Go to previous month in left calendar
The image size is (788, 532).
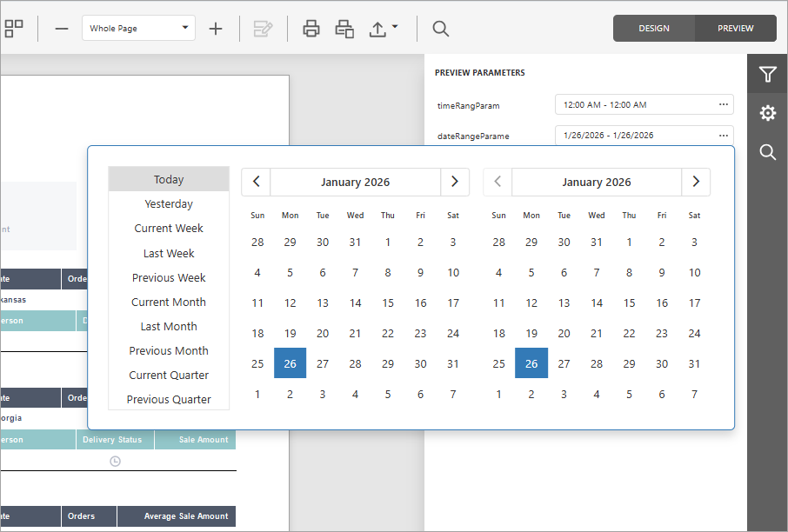(x=257, y=182)
